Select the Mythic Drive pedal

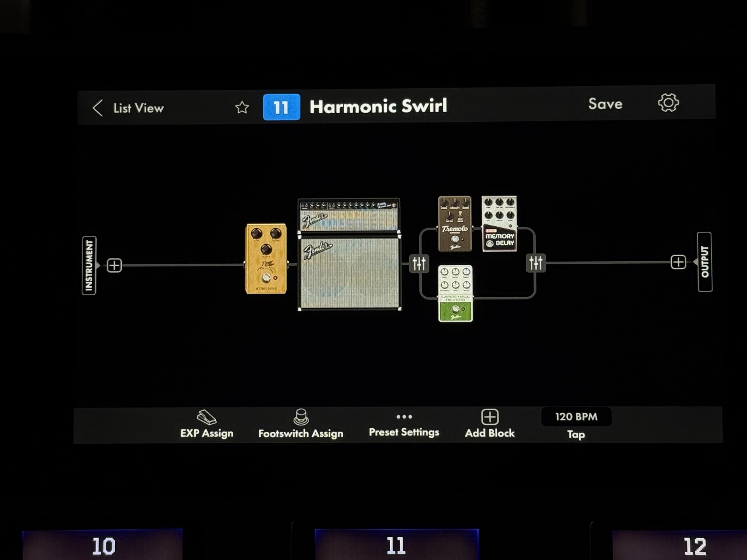click(267, 259)
